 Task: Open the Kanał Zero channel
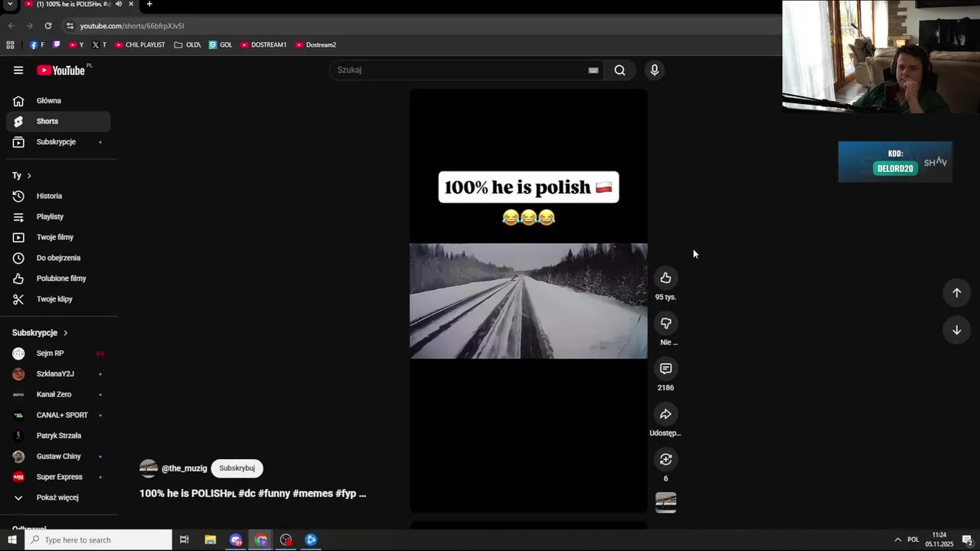pos(58,395)
